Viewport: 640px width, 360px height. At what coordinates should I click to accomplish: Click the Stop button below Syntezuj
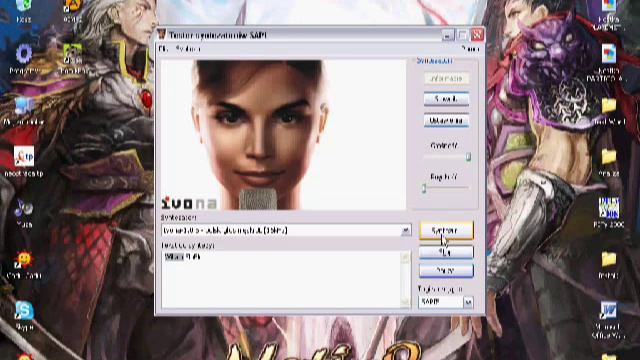coord(446,253)
